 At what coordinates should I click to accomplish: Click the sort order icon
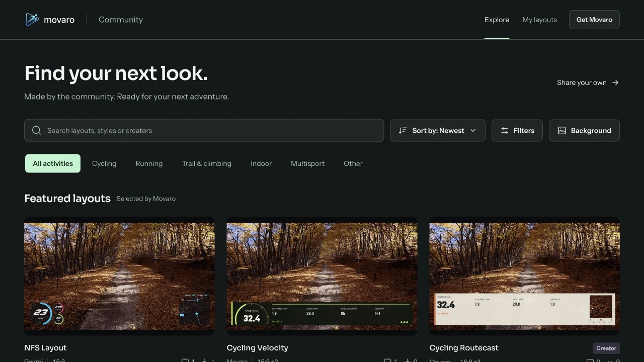tap(403, 130)
